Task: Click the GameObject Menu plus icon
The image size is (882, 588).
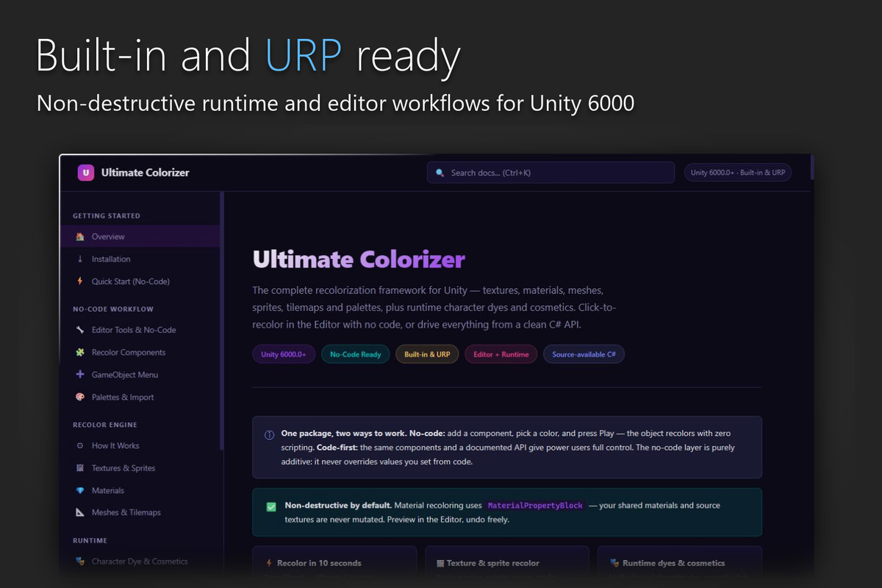Action: [x=80, y=375]
